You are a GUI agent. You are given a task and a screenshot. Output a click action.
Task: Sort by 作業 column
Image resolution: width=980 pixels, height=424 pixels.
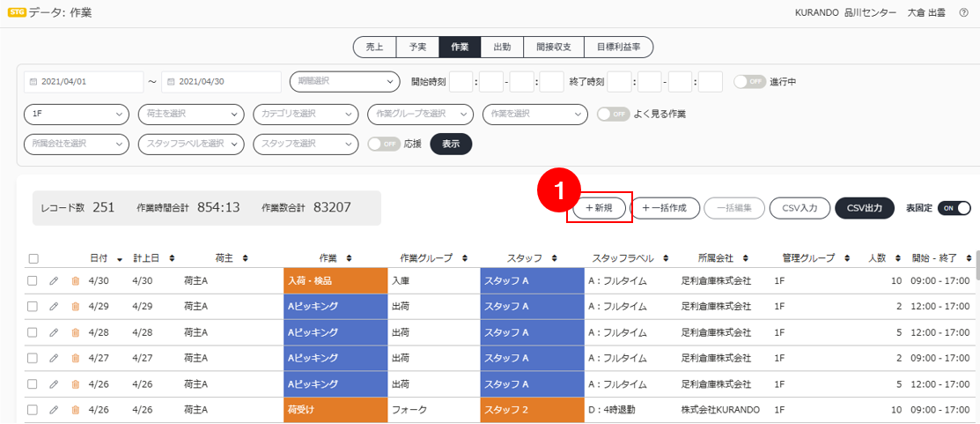350,257
